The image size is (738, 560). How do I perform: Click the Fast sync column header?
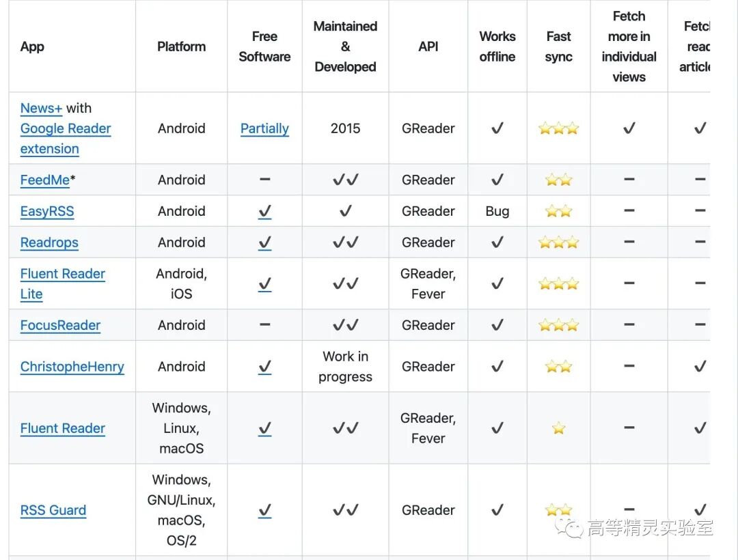click(558, 46)
